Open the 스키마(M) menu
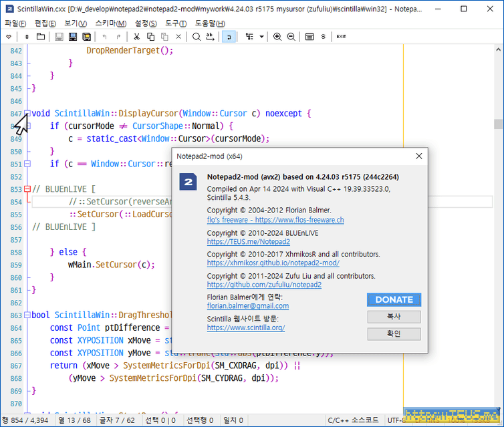This screenshot has width=504, height=427. [x=110, y=23]
